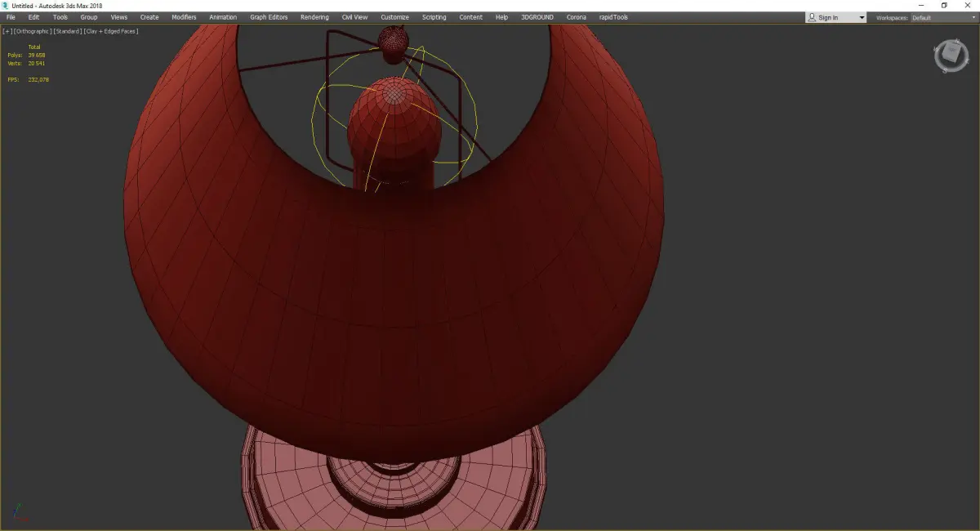Viewport: 980px width, 531px height.
Task: Click the world axis tripod icon
Action: pos(21,511)
